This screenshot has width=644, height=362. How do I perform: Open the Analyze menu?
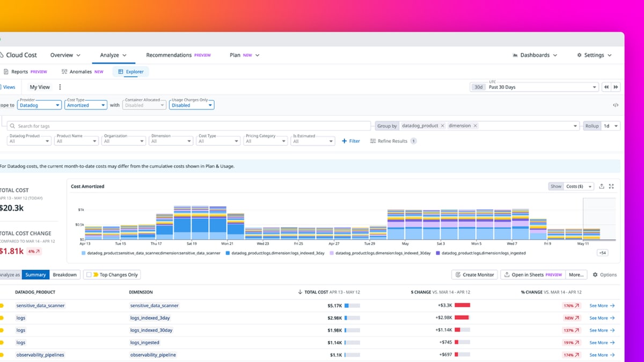point(113,55)
